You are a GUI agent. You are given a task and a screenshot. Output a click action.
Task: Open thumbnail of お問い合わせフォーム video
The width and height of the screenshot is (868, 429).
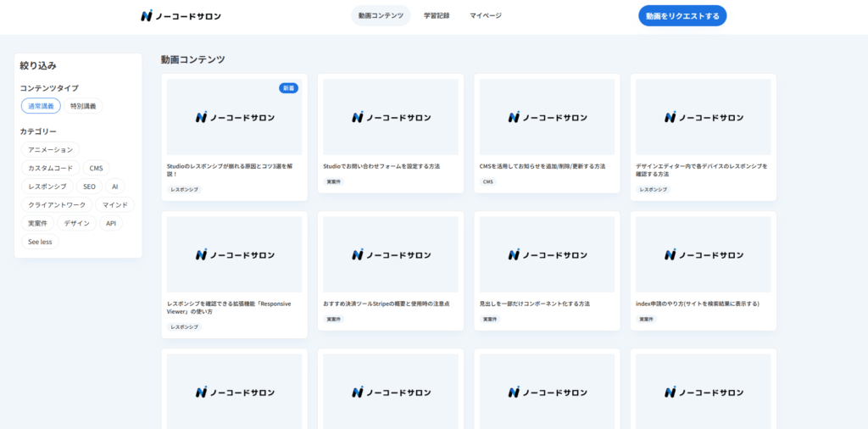391,117
